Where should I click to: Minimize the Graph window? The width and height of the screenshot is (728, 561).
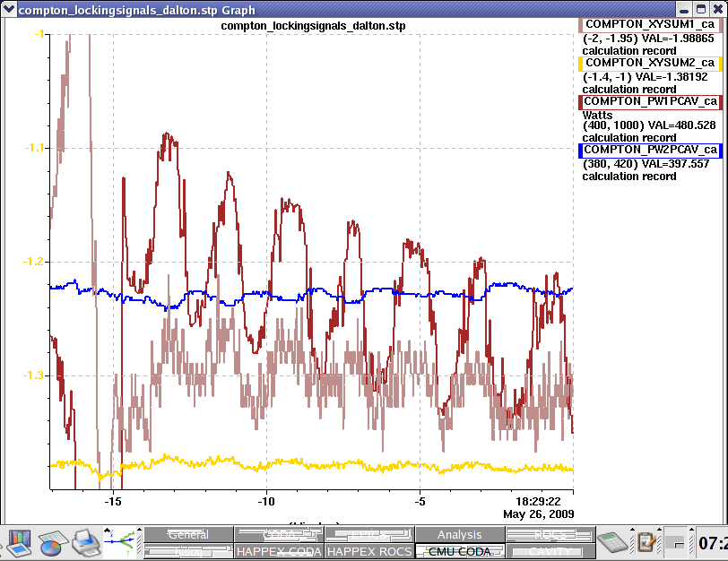683,10
